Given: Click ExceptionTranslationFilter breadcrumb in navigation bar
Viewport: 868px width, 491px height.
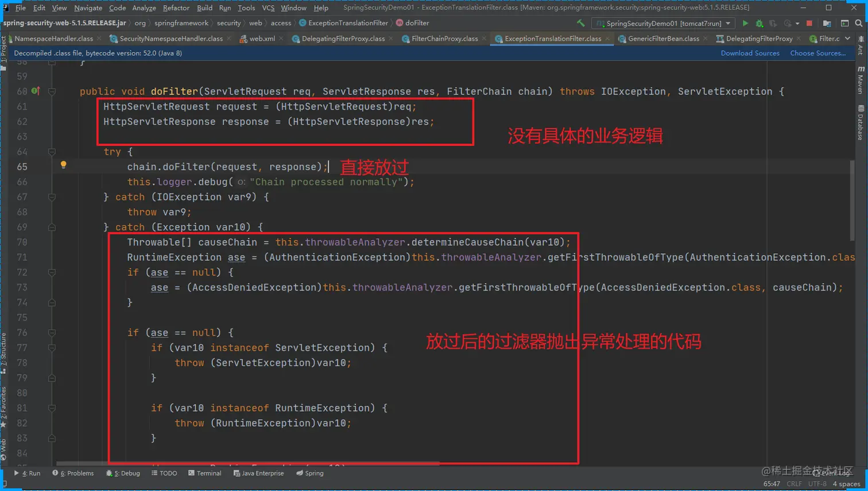Looking at the screenshot, I should 343,23.
